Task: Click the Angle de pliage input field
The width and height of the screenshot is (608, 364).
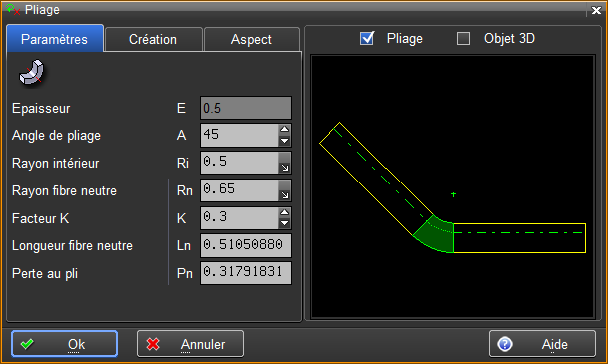Action: pos(239,135)
